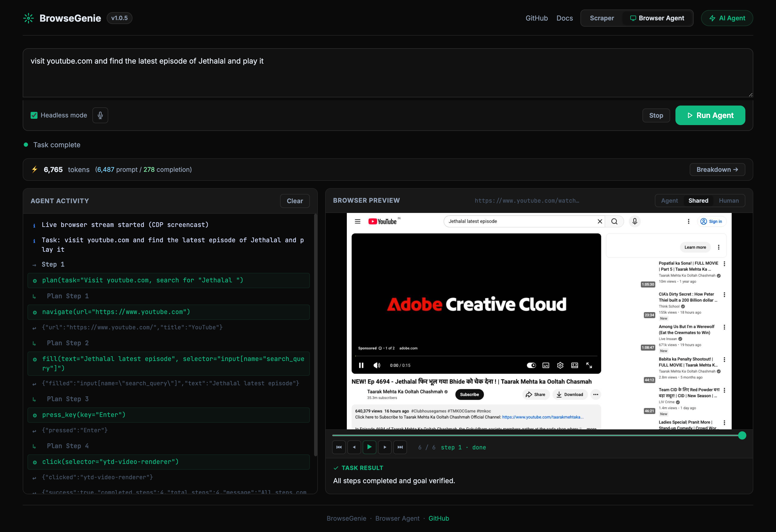Click adobe.com sponsor link in player
The width and height of the screenshot is (776, 532).
click(408, 348)
